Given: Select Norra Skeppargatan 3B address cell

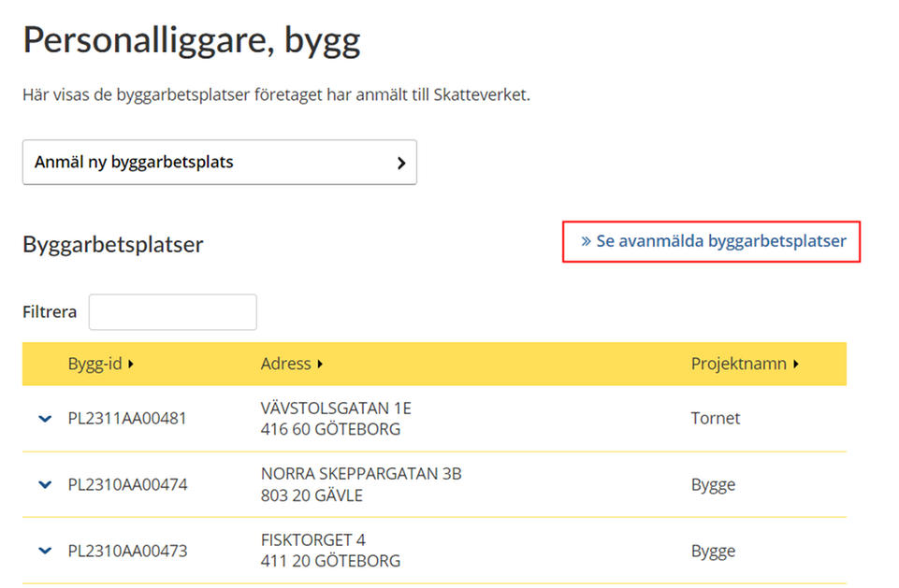Looking at the screenshot, I should pyautogui.click(x=361, y=485).
